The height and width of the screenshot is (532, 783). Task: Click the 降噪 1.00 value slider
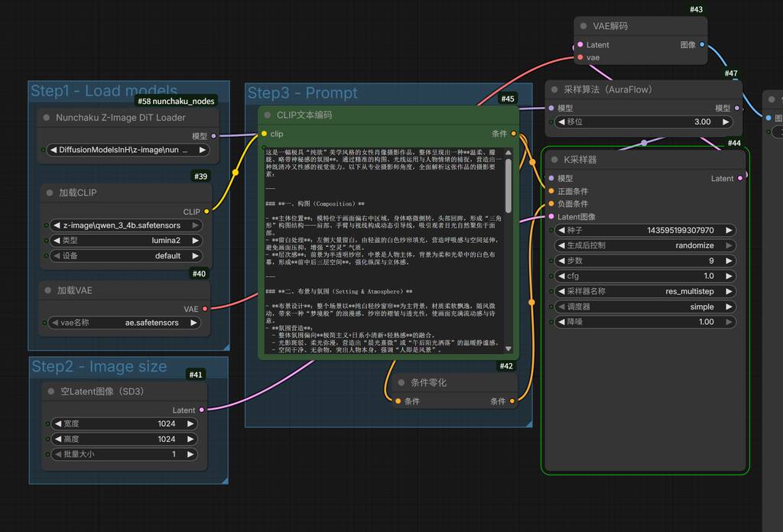(645, 322)
